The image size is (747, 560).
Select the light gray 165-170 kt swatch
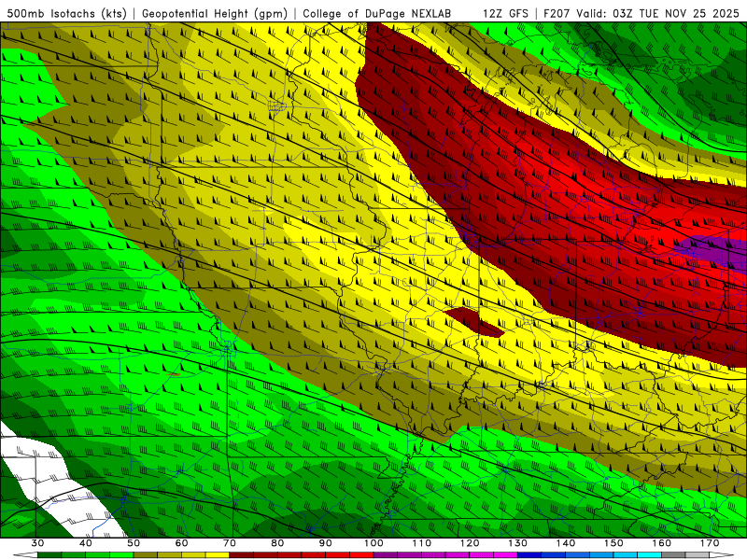coord(698,555)
